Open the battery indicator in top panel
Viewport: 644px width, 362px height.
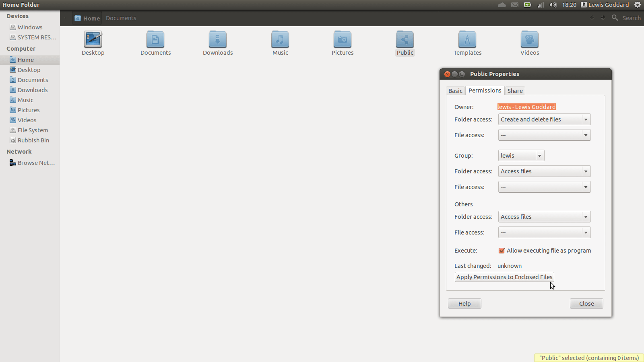coord(528,5)
